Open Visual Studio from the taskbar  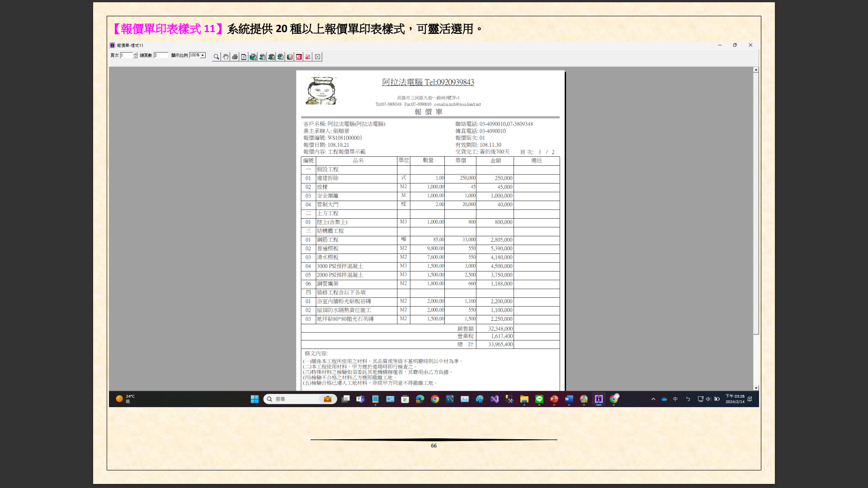tap(495, 399)
